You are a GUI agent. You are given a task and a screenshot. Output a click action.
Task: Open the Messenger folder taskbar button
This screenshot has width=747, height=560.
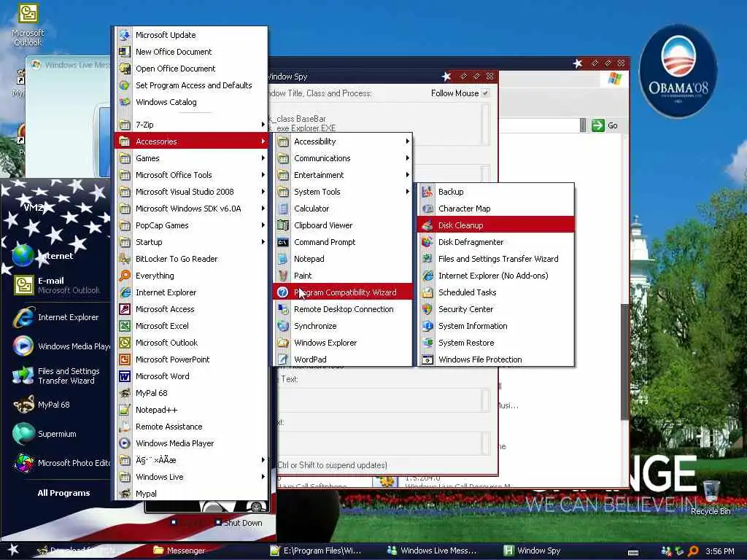click(180, 551)
